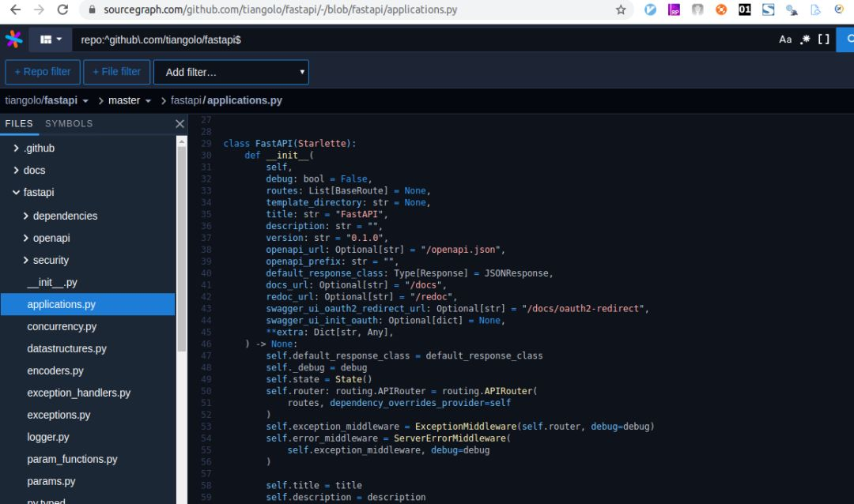854x504 pixels.
Task: Click JSONResponse token on line 40
Action: point(516,273)
